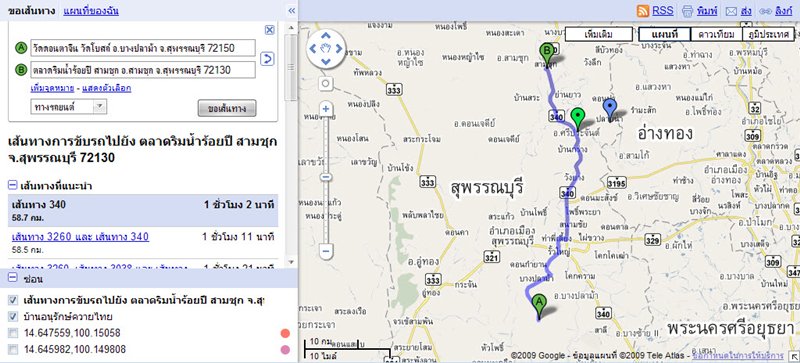Collapse the ซ่อน layers section
The height and width of the screenshot is (363, 800).
pyautogui.click(x=13, y=278)
